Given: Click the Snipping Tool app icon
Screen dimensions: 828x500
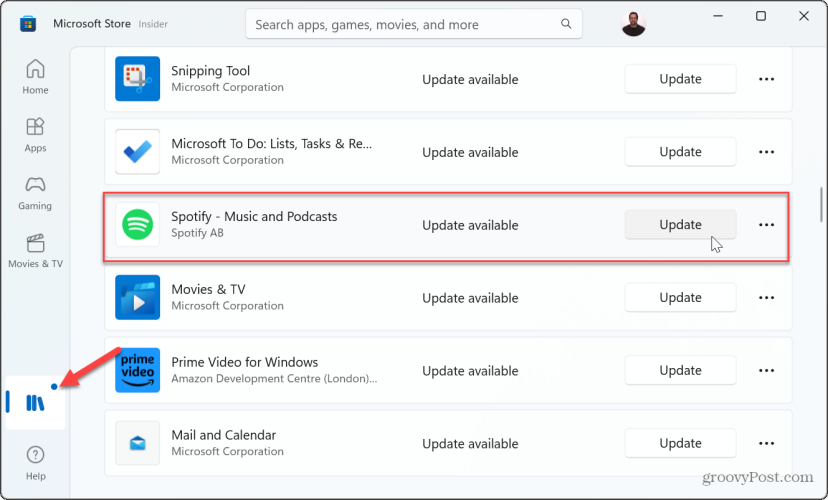Looking at the screenshot, I should point(137,79).
